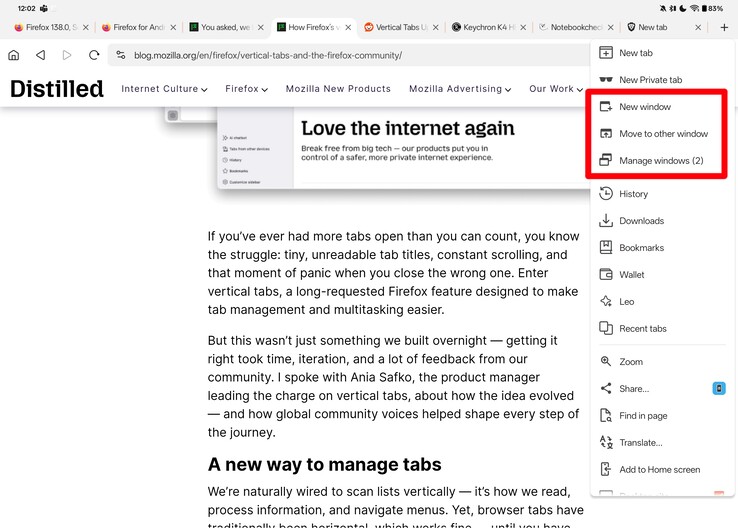Close the 'You asked, we' tab

pyautogui.click(x=261, y=27)
